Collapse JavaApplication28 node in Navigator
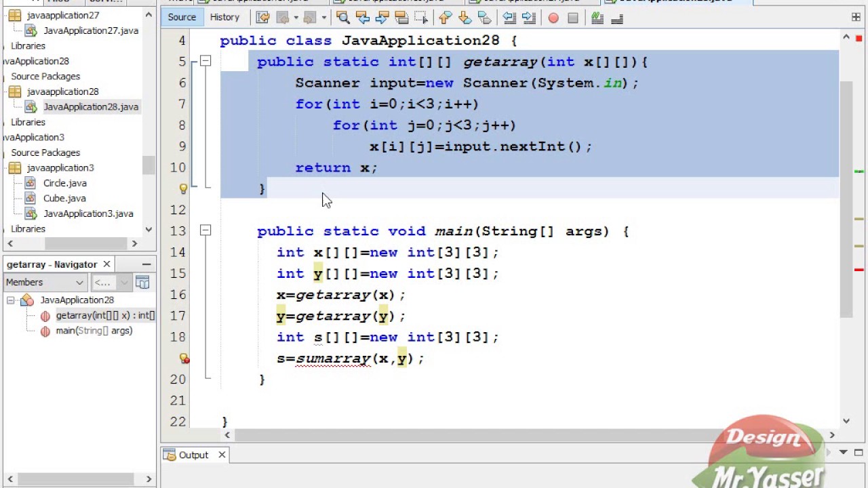Screen dimensions: 868x488 [10, 300]
